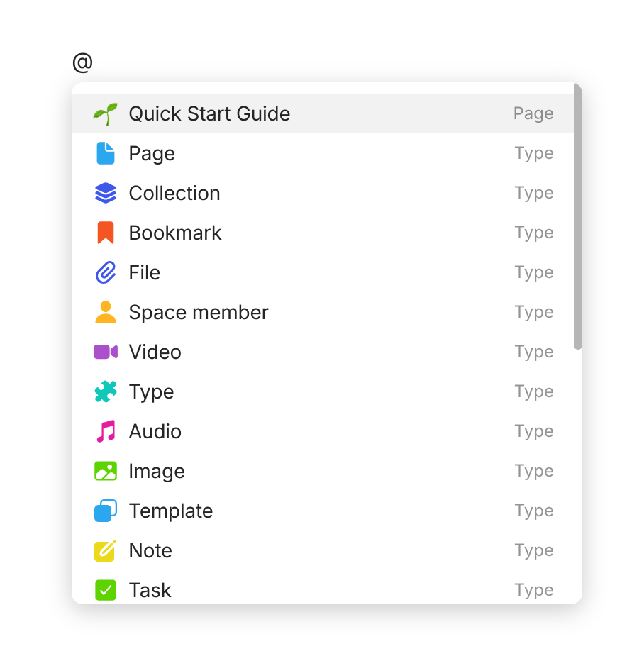The image size is (644, 661).
Task: Click the @ text input area
Action: [83, 63]
